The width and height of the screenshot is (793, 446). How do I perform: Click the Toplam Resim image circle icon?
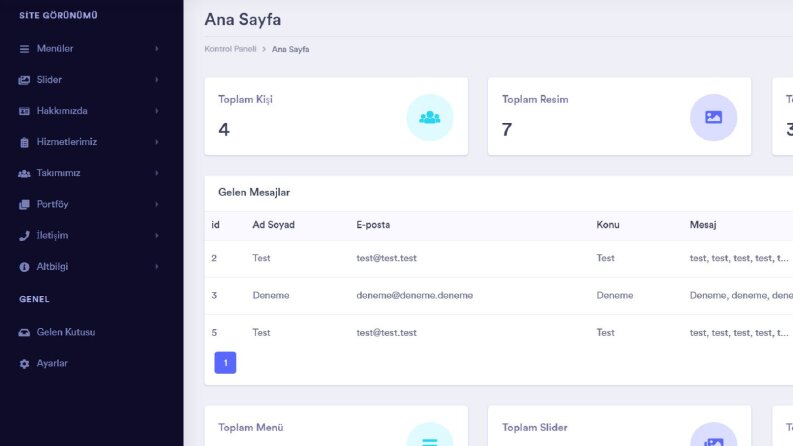pyautogui.click(x=713, y=117)
